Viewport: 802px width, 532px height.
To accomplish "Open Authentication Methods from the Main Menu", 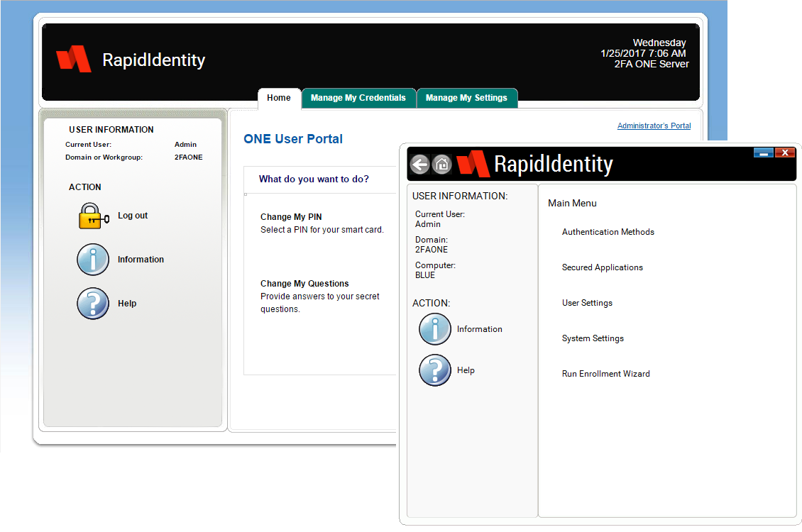I will tap(608, 232).
